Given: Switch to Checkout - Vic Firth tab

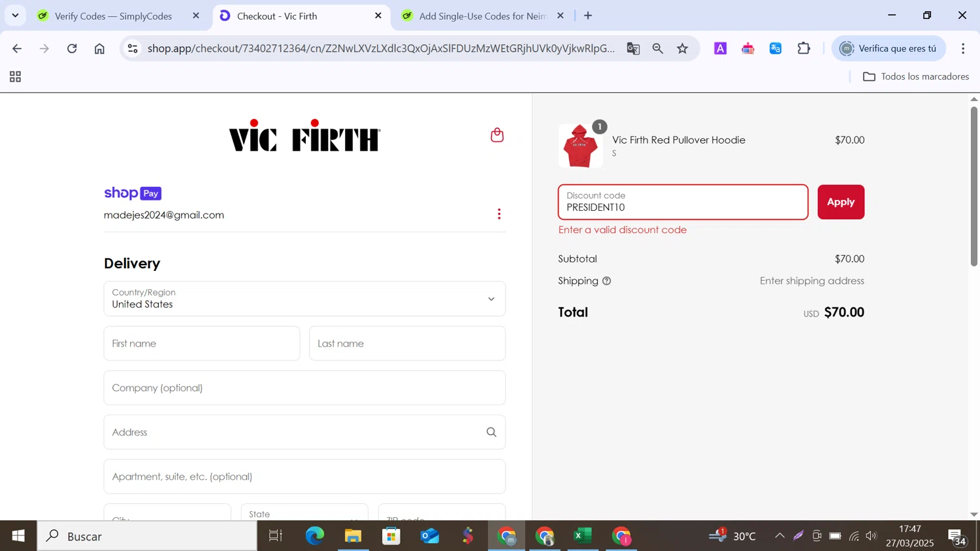Looking at the screenshot, I should coord(277,16).
